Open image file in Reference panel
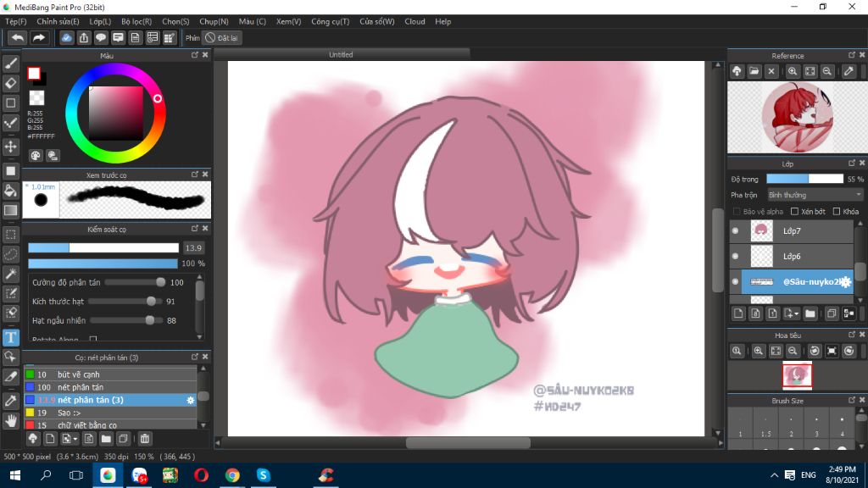Image resolution: width=868 pixels, height=488 pixels. tap(754, 71)
